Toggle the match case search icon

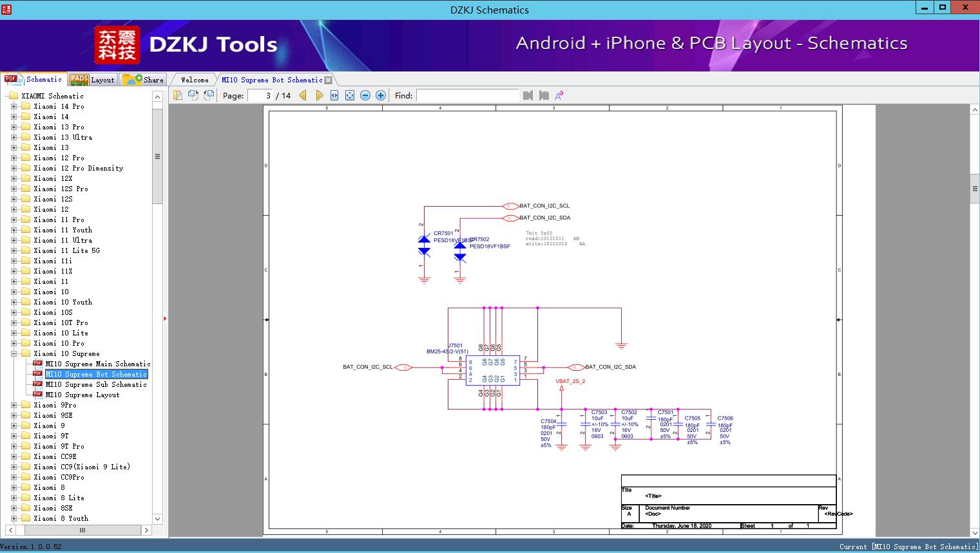pyautogui.click(x=559, y=95)
